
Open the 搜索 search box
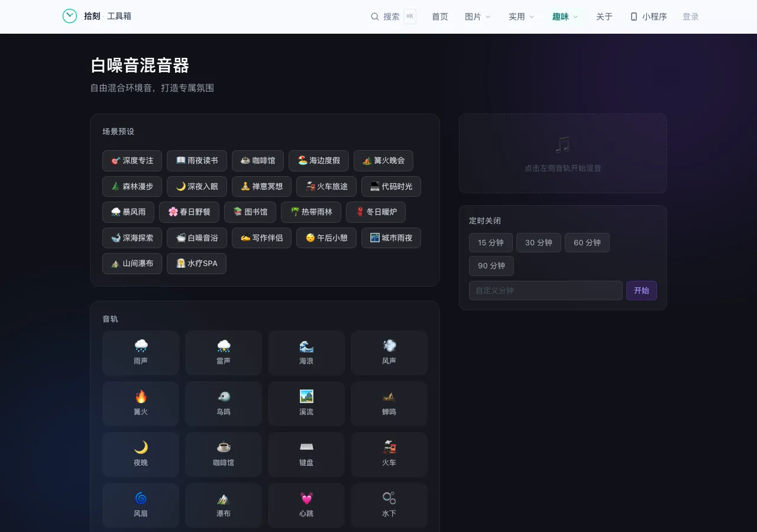[394, 17]
